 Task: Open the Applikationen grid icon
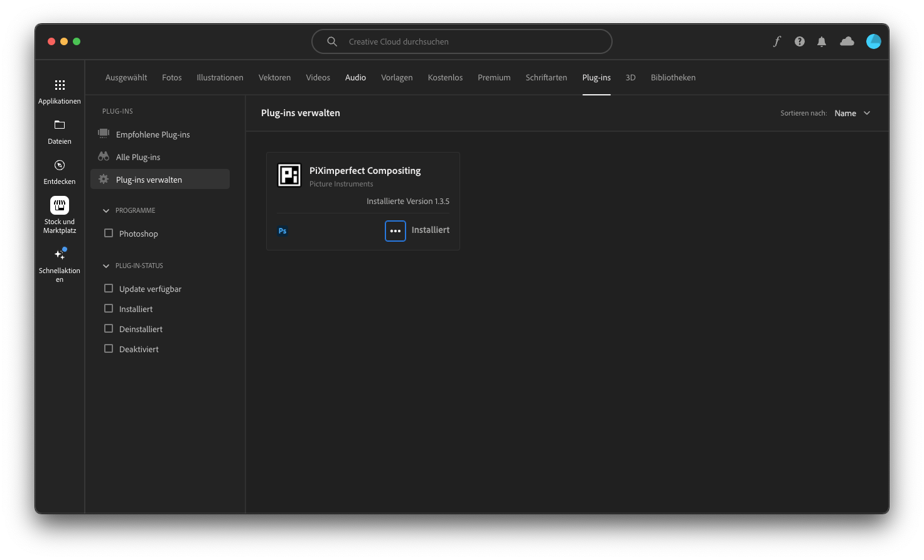click(x=60, y=85)
